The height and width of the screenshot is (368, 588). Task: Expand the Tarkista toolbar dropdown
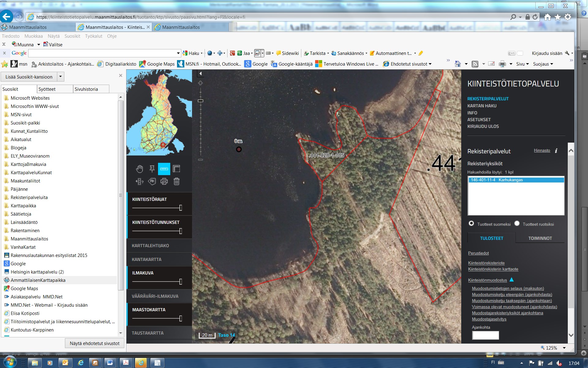coord(328,53)
